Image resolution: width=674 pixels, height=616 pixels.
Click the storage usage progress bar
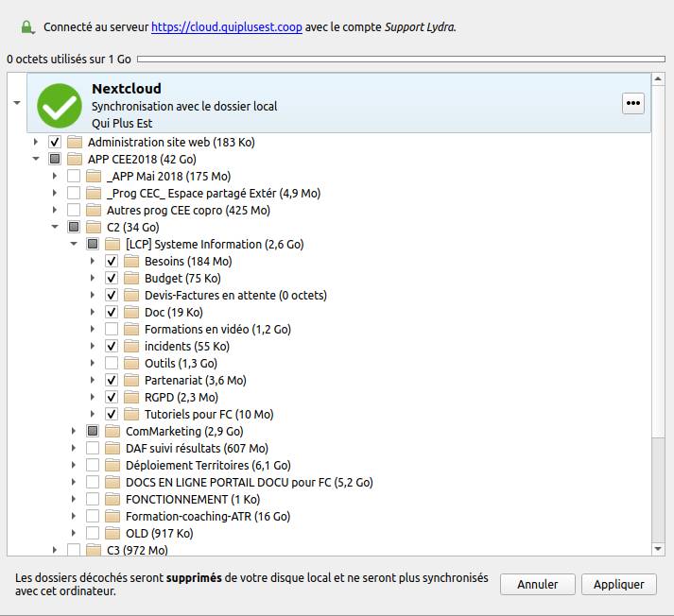[401, 60]
